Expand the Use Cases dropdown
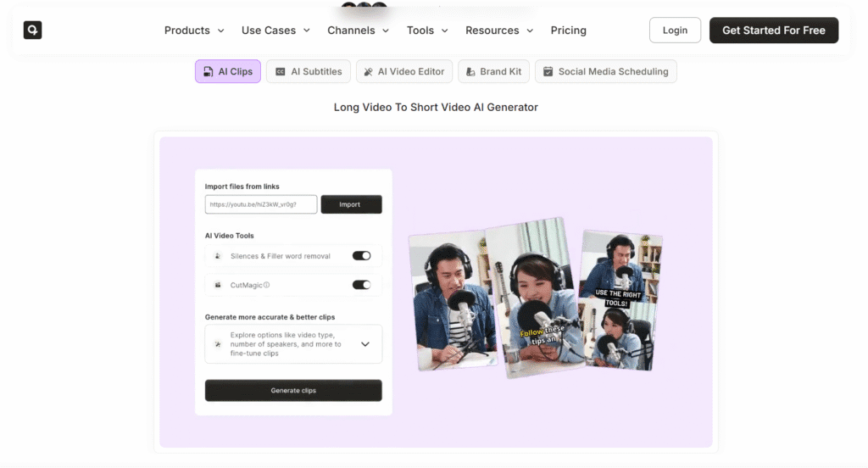Viewport: 868px width, 468px height. tap(275, 31)
